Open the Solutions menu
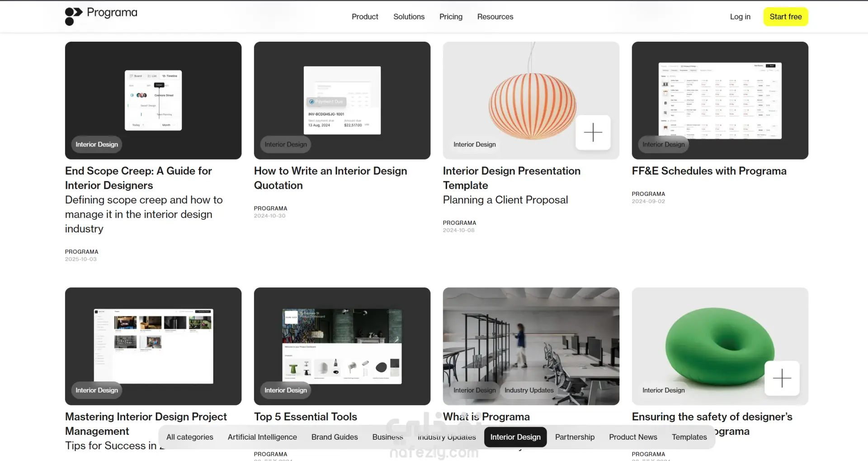The width and height of the screenshot is (868, 461). point(409,17)
